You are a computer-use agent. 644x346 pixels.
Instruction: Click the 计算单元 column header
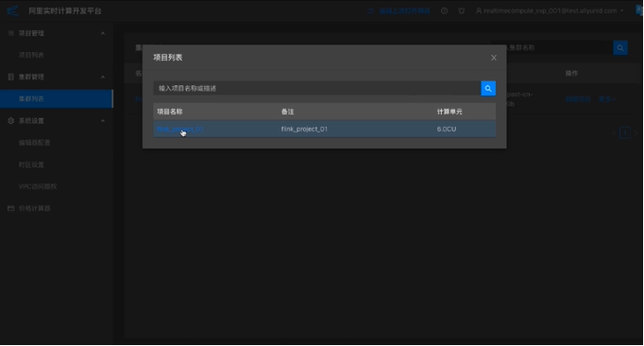click(x=449, y=112)
